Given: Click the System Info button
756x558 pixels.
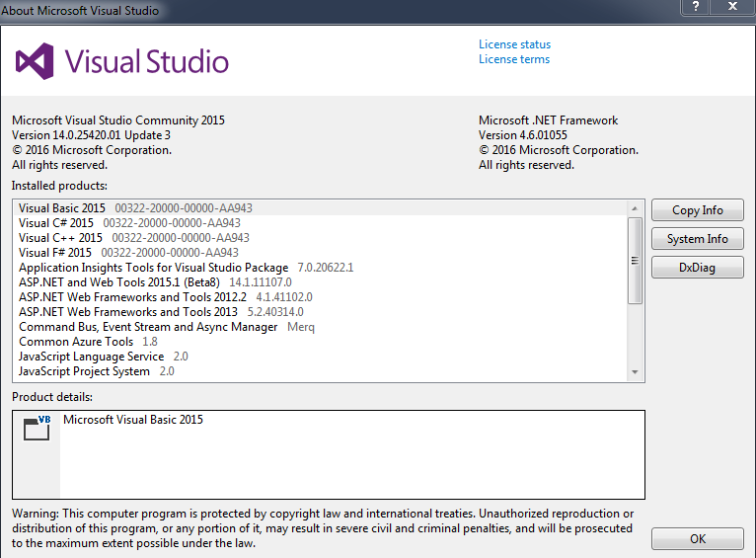Looking at the screenshot, I should tap(697, 239).
